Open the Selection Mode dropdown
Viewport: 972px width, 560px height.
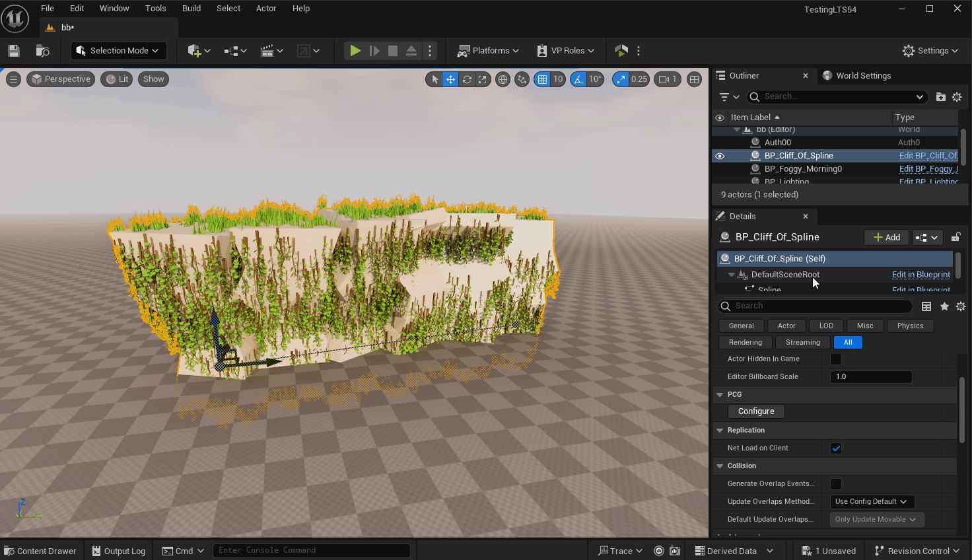pos(119,51)
